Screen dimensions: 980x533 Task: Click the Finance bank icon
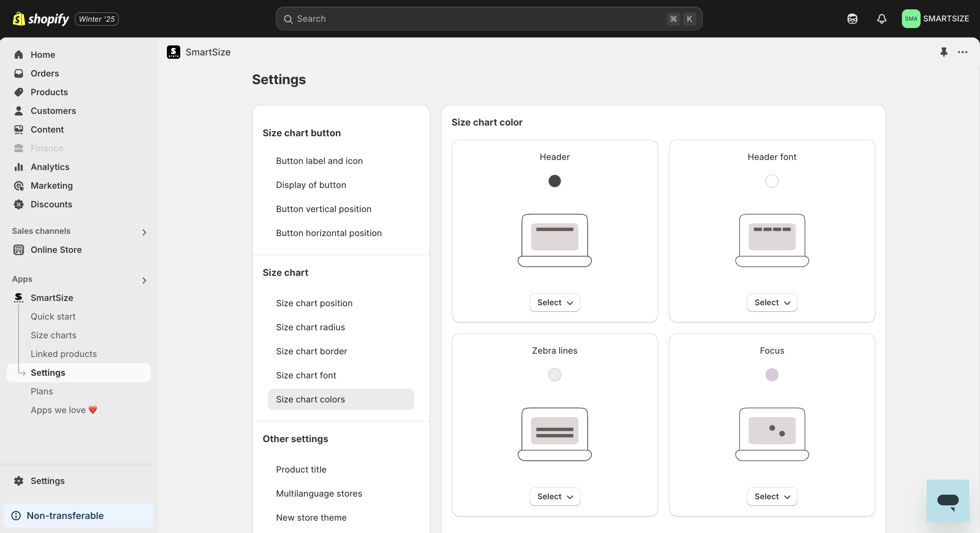19,148
